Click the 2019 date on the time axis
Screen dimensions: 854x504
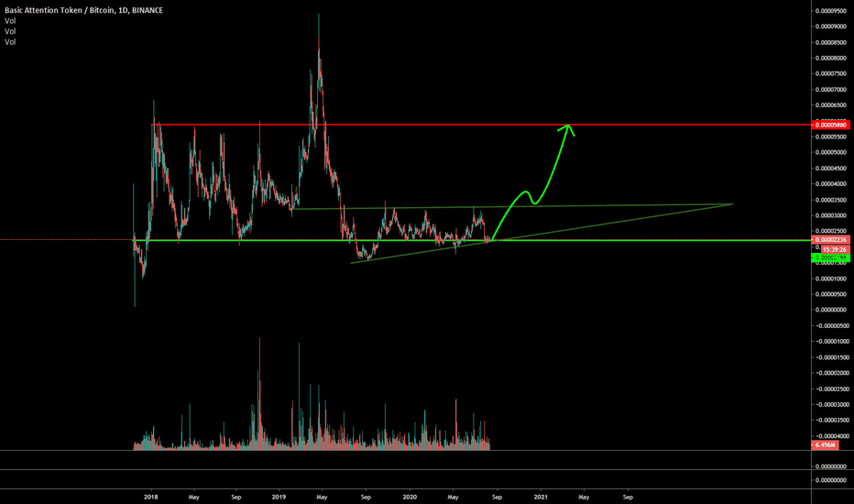point(279,497)
